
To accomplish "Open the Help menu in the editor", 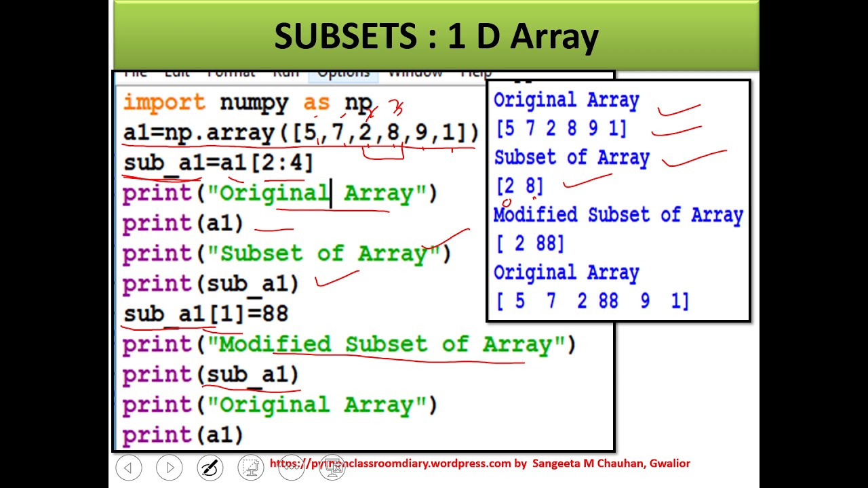I will (x=475, y=73).
